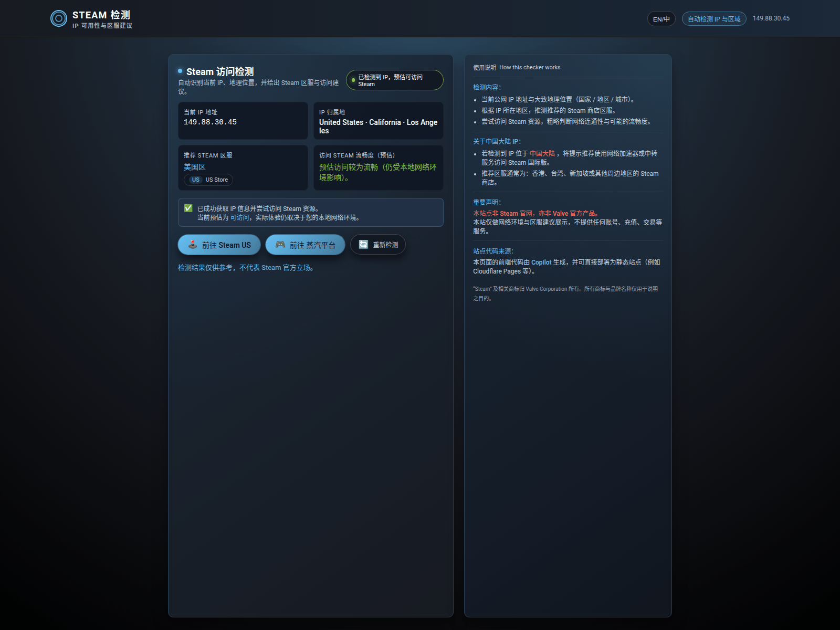Switch to the 使用说明 tab
The width and height of the screenshot is (840, 630).
484,67
